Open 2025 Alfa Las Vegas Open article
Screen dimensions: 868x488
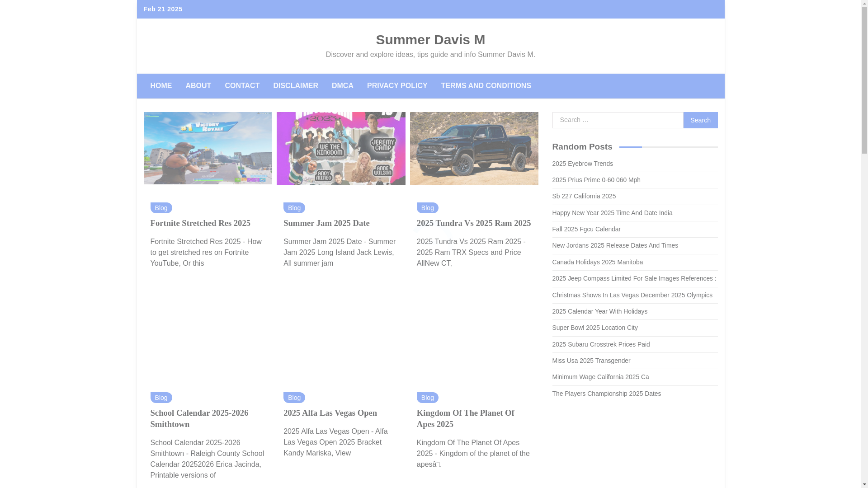pyautogui.click(x=330, y=413)
